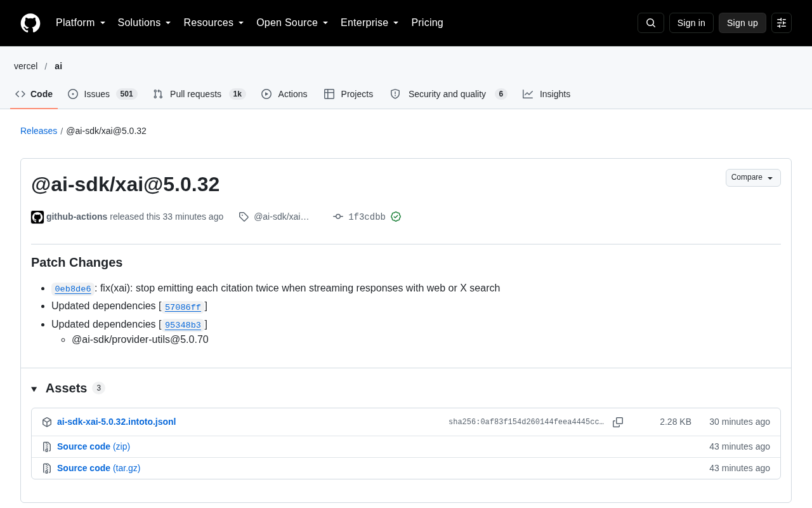Expand the Enterprise menu

click(x=370, y=23)
